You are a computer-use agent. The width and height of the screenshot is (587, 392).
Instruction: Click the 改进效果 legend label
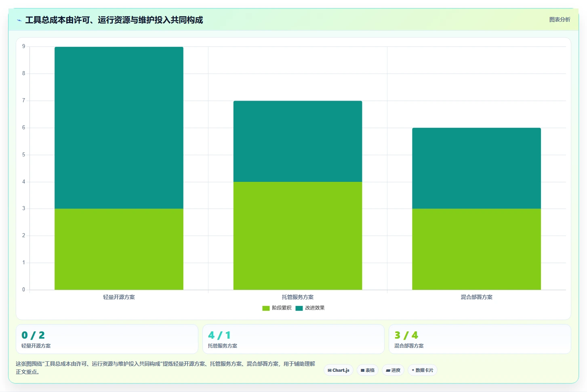[x=315, y=308]
